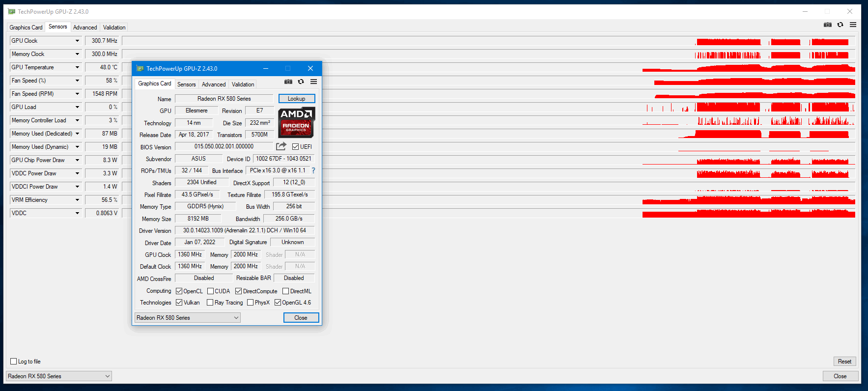Click the refresh icon in front GPU-Z window
This screenshot has height=391, width=868.
pos(301,82)
